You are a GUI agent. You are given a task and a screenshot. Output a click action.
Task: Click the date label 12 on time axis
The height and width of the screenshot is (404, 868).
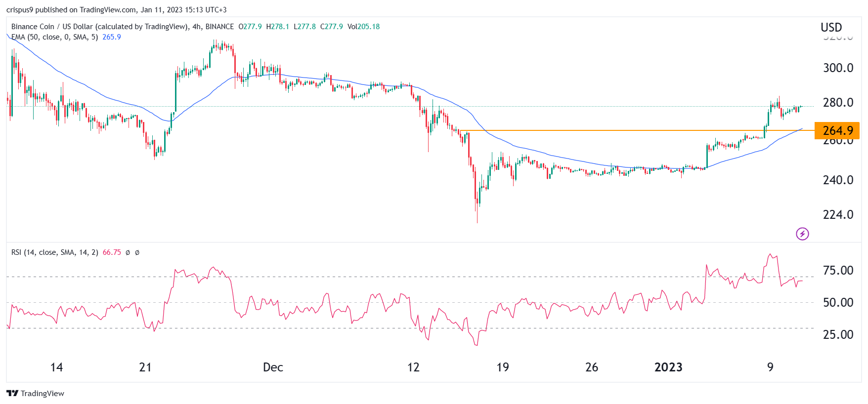click(413, 367)
